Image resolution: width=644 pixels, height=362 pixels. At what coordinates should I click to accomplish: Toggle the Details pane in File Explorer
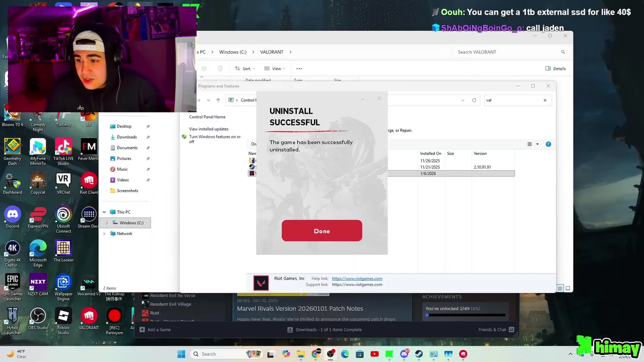pos(555,68)
